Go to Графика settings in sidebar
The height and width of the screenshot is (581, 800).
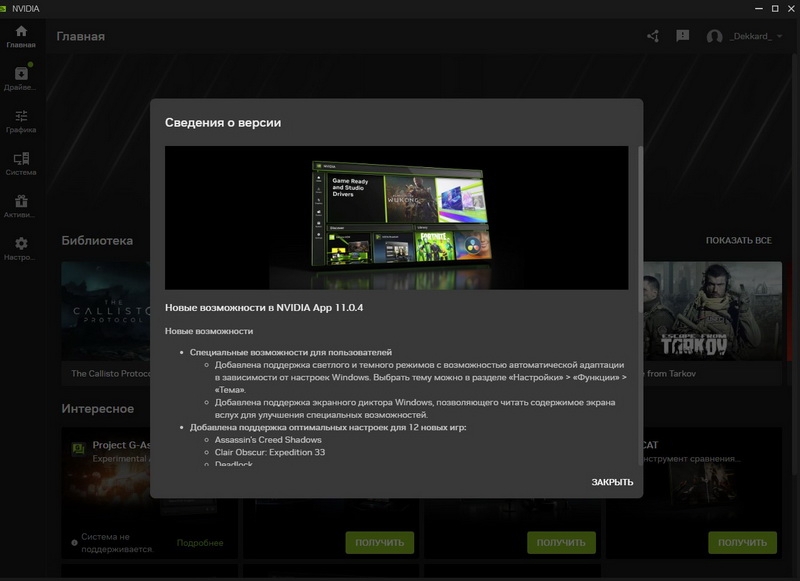[x=20, y=117]
